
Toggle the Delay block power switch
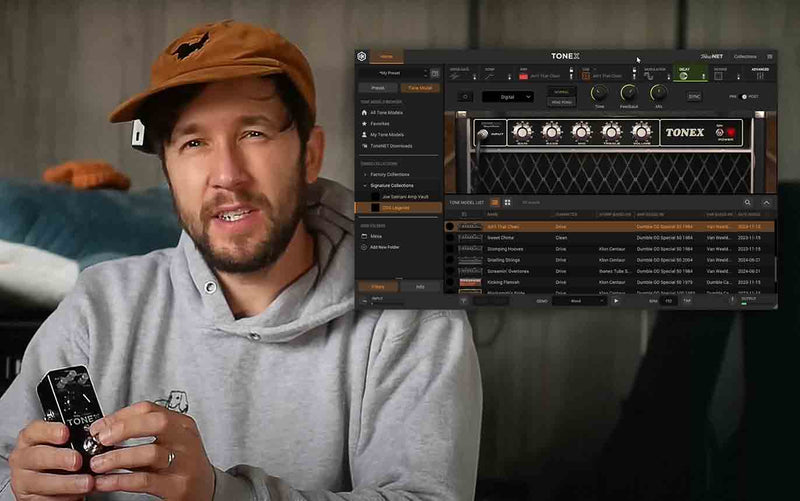[704, 77]
